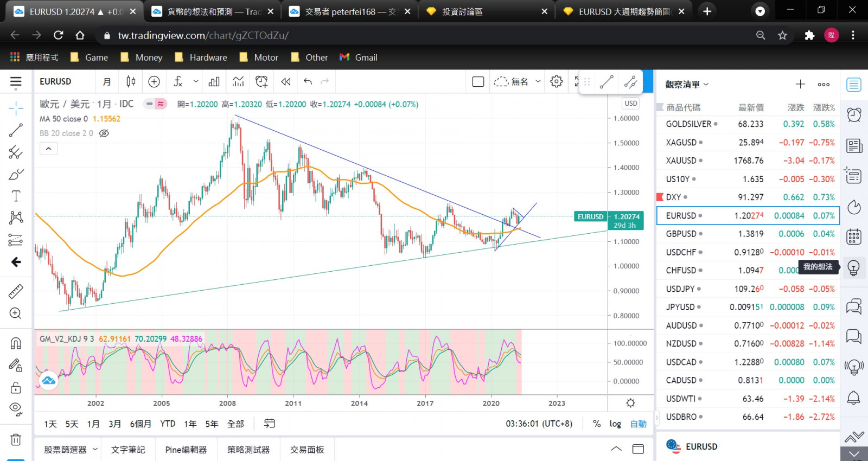The height and width of the screenshot is (461, 868).
Task: Open the Pine editor tab
Action: click(186, 450)
